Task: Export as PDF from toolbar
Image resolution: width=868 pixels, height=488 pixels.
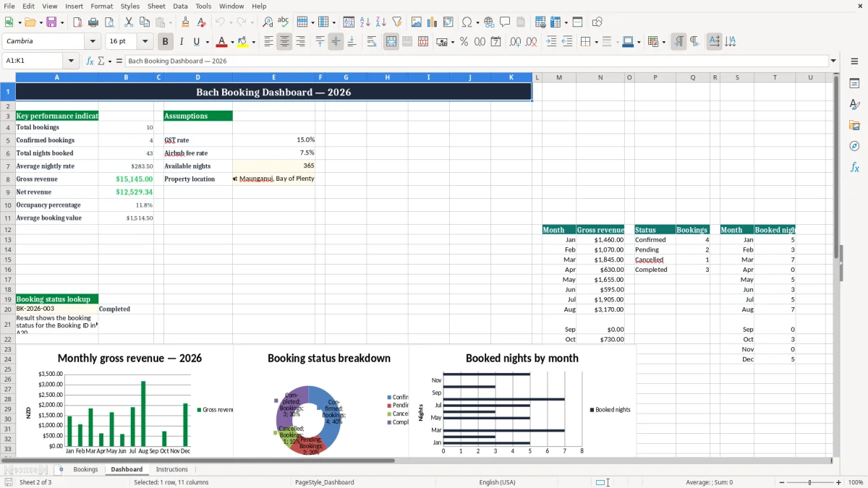Action: tap(77, 22)
